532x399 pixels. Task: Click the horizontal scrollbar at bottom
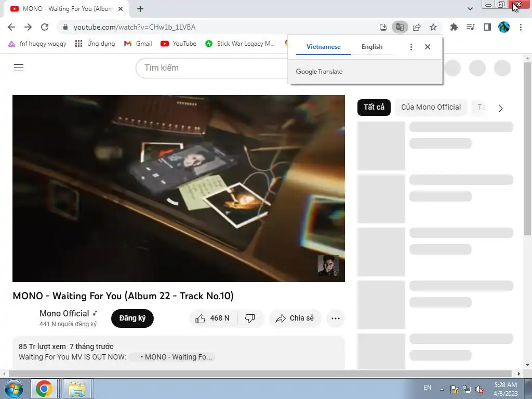[x=260, y=374]
